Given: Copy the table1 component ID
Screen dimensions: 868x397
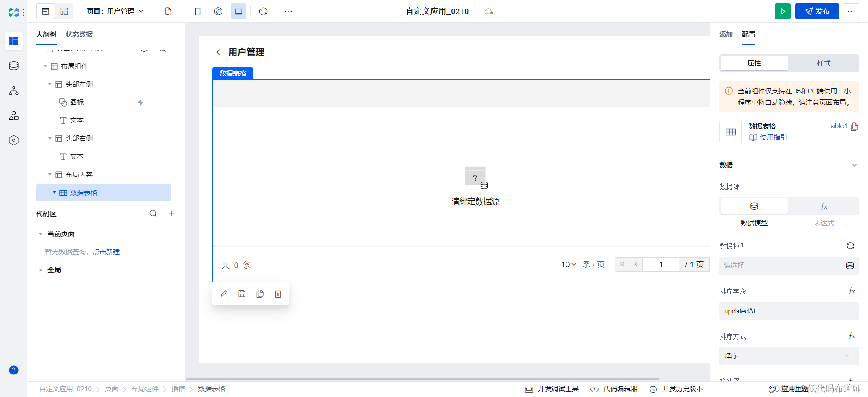Looking at the screenshot, I should click(x=854, y=126).
